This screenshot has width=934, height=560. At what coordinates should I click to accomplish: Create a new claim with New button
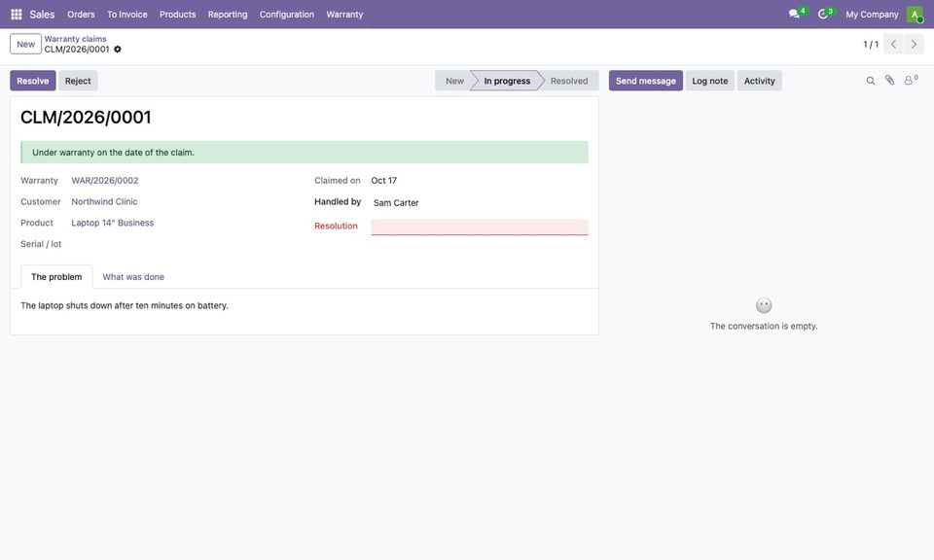point(25,44)
